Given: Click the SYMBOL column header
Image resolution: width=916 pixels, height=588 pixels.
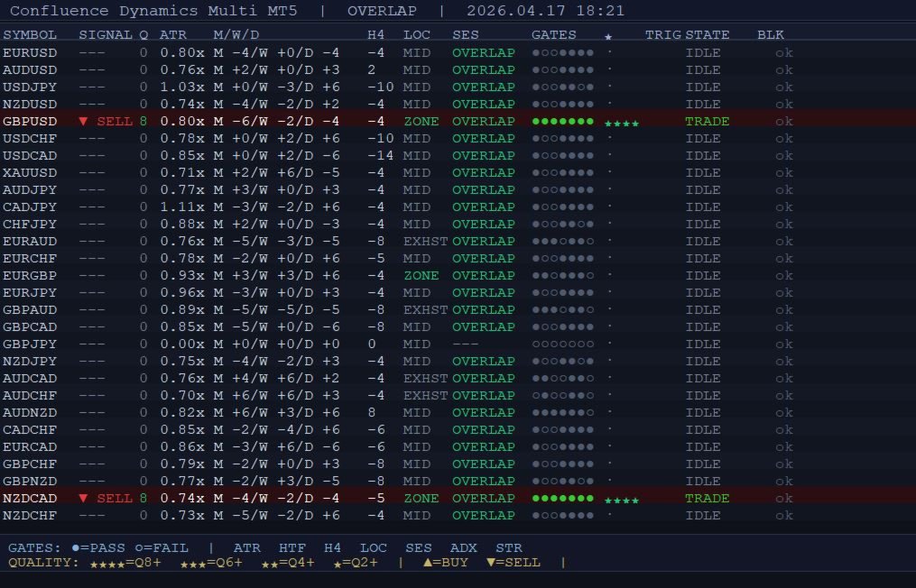Looking at the screenshot, I should coord(30,35).
